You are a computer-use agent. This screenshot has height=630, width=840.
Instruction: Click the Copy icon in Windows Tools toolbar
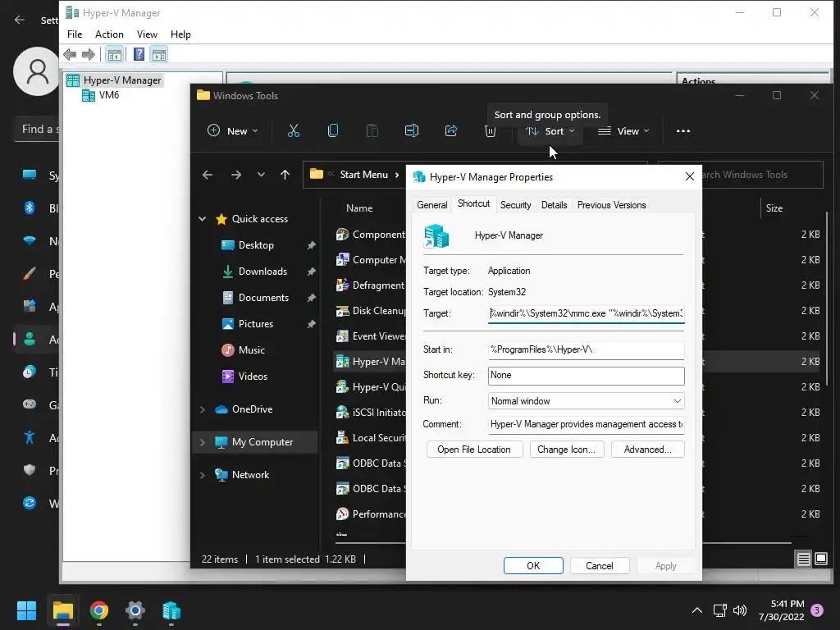[x=333, y=130]
